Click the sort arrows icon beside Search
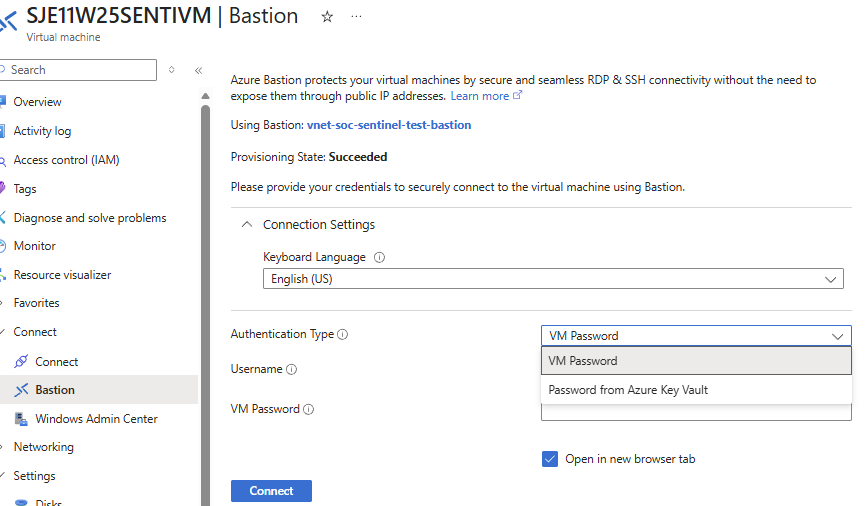867x506 pixels. click(171, 70)
